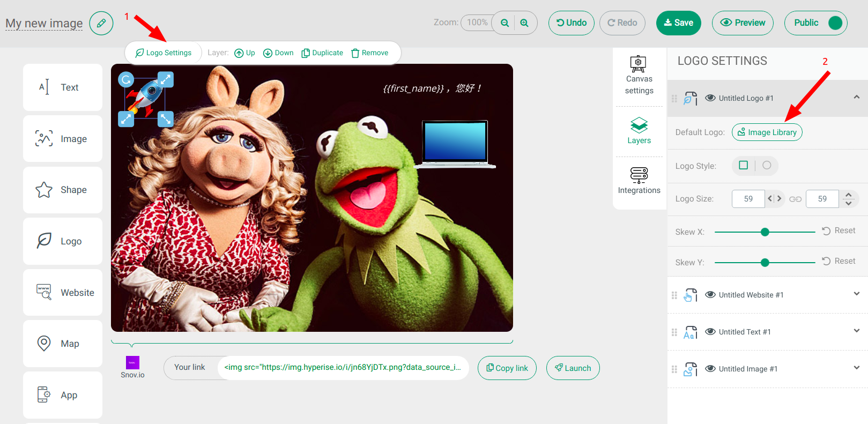Click the Untitled Website #1 layer type icon
The height and width of the screenshot is (424, 868).
[691, 295]
